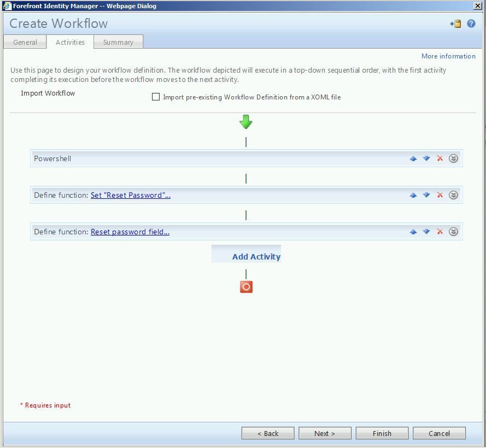Go back with the < Back button

(x=268, y=433)
